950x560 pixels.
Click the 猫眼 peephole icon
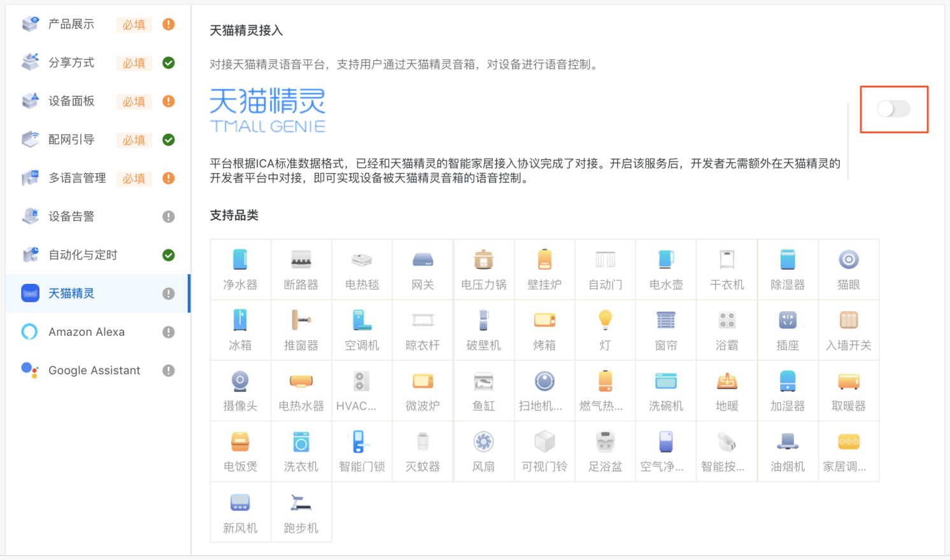849,260
